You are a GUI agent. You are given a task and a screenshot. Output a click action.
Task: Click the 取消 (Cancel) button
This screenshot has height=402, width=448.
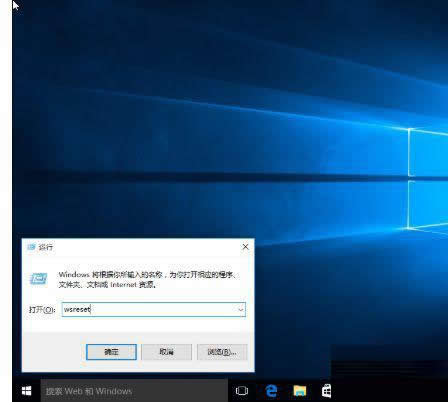click(x=166, y=352)
